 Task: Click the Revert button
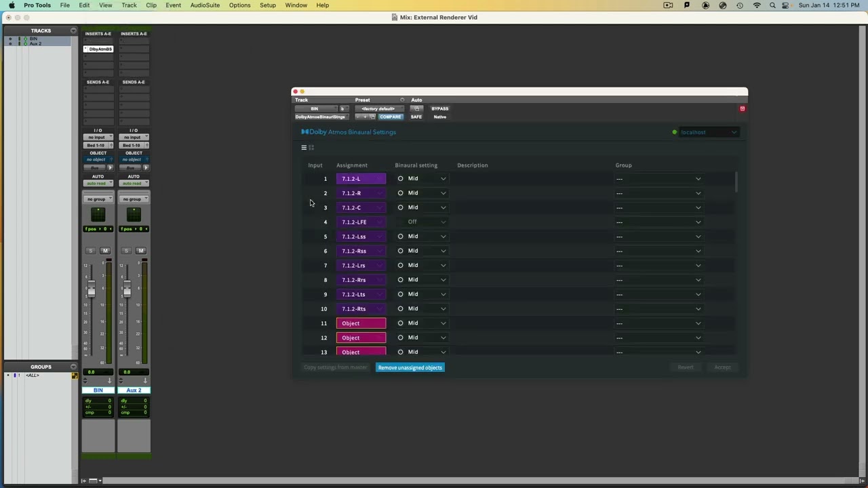tap(686, 367)
